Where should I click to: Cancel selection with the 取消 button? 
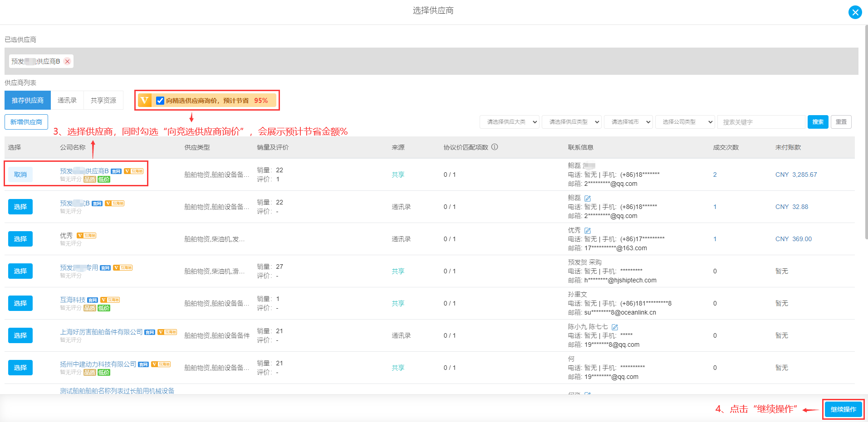20,175
